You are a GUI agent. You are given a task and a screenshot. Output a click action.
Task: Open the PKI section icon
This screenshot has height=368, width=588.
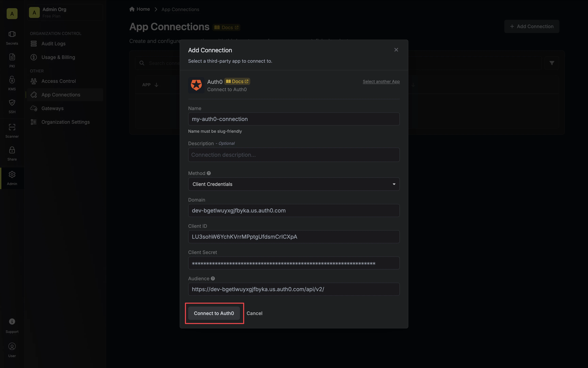point(12,57)
